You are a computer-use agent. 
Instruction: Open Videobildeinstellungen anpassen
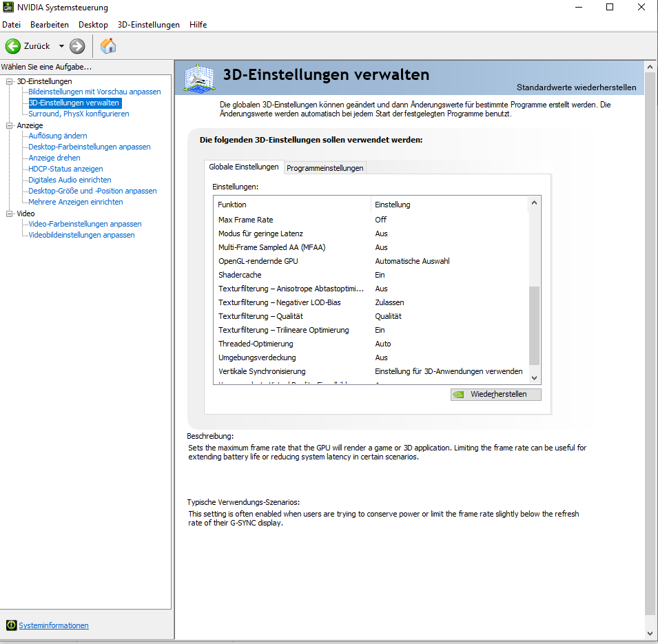coord(81,235)
